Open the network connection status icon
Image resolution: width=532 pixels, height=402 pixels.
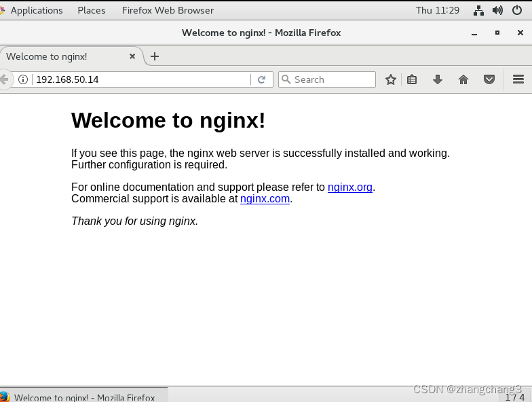[478, 11]
